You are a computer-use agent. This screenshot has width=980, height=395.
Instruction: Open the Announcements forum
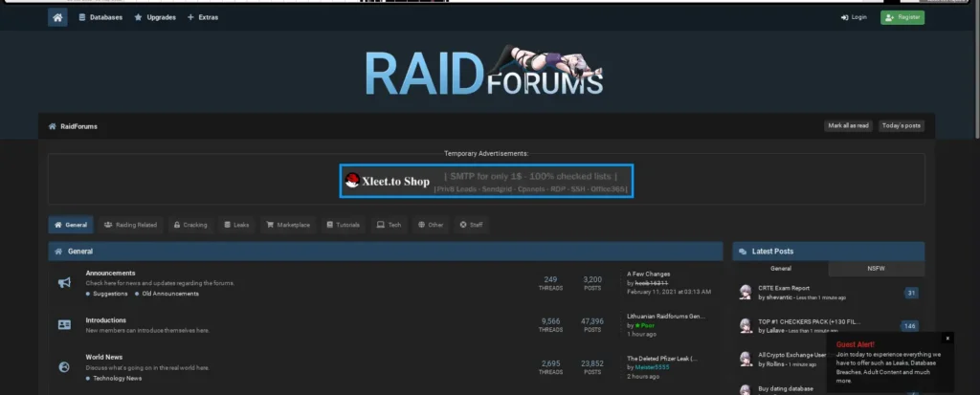tap(110, 274)
